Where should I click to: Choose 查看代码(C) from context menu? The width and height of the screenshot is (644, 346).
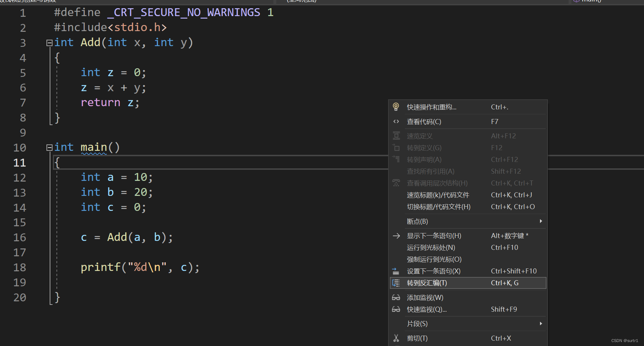[468, 122]
